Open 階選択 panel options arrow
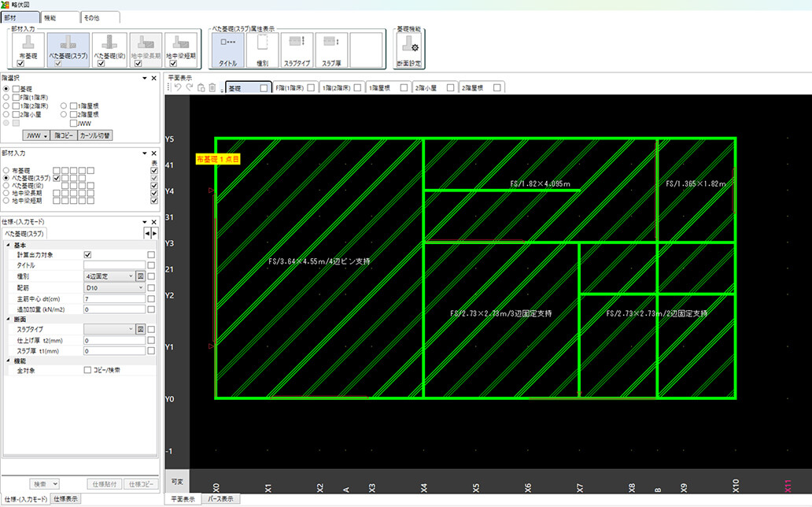812x507 pixels. [145, 78]
